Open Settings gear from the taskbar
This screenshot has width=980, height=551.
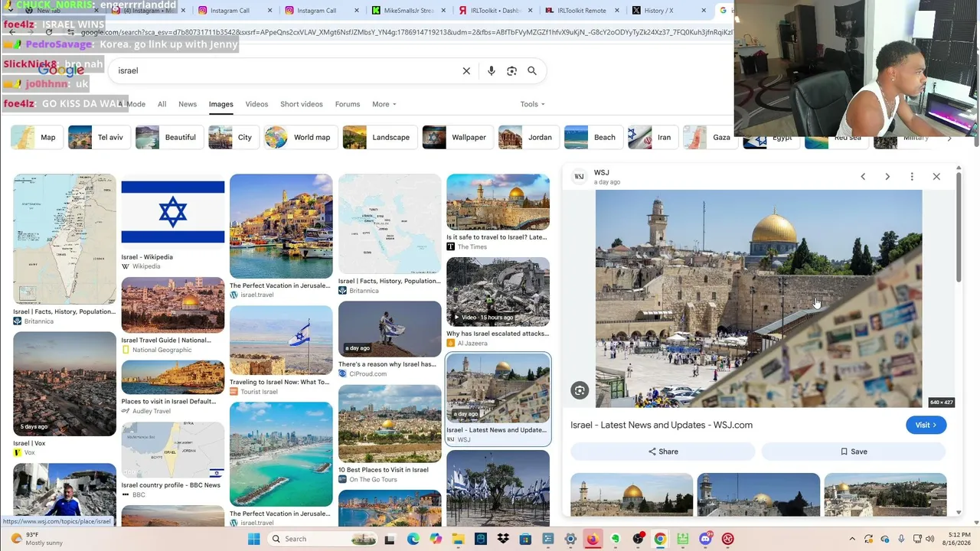(x=570, y=539)
